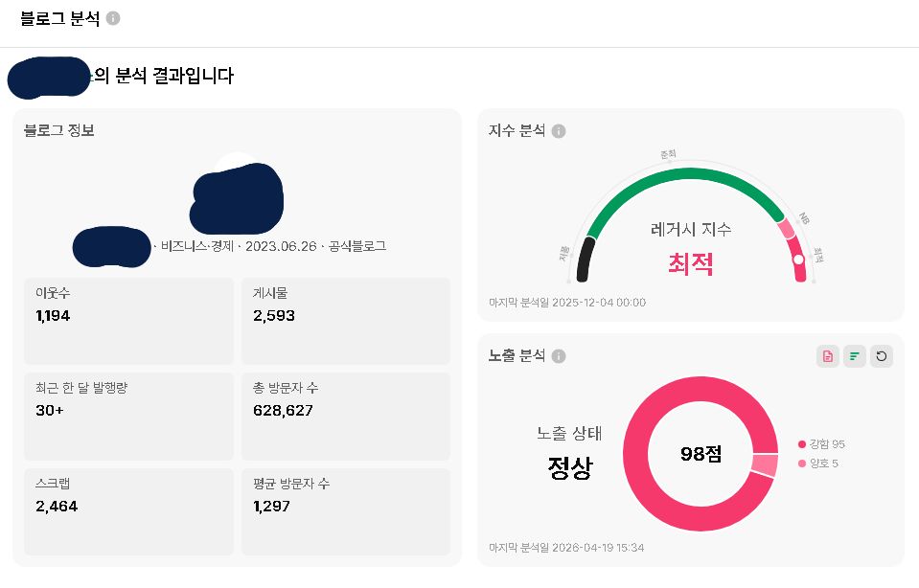Click the green sort lines icon
The image size is (919, 588).
click(x=855, y=356)
